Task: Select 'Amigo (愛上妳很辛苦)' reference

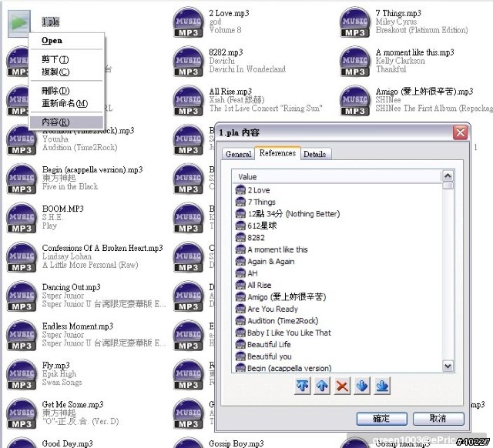Action: point(287,297)
